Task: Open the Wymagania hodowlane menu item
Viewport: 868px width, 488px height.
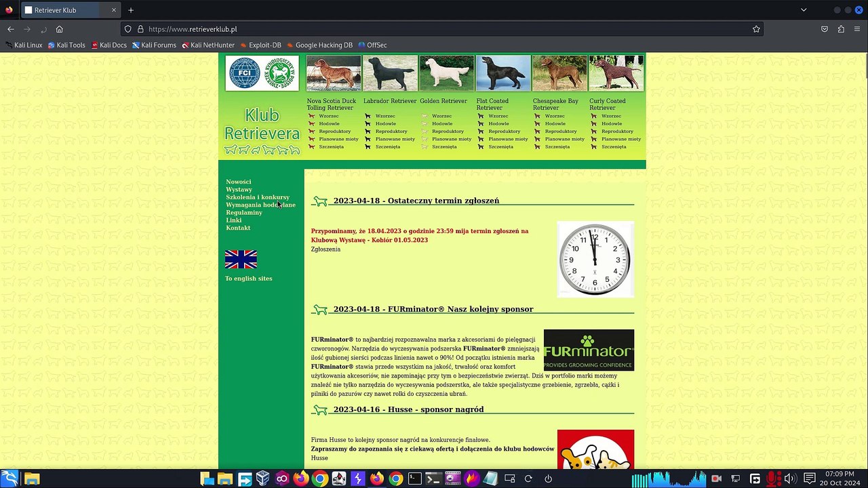Action: [260, 205]
